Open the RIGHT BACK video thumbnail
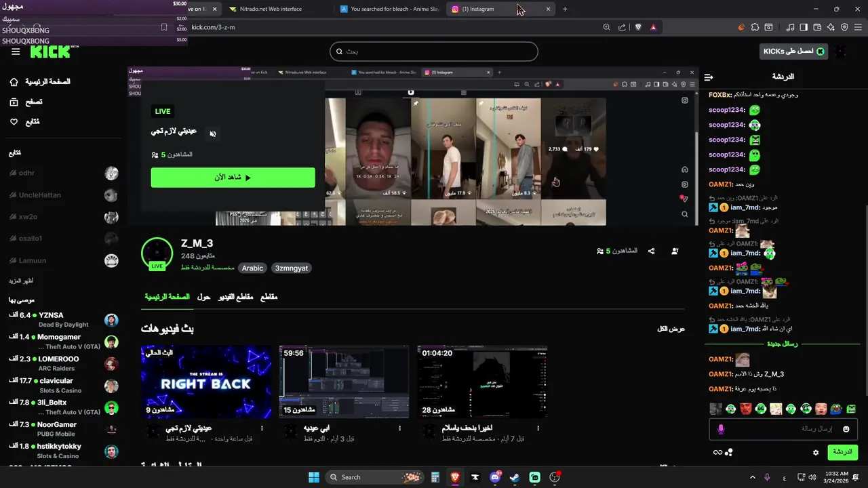This screenshot has width=868, height=488. coord(206,382)
